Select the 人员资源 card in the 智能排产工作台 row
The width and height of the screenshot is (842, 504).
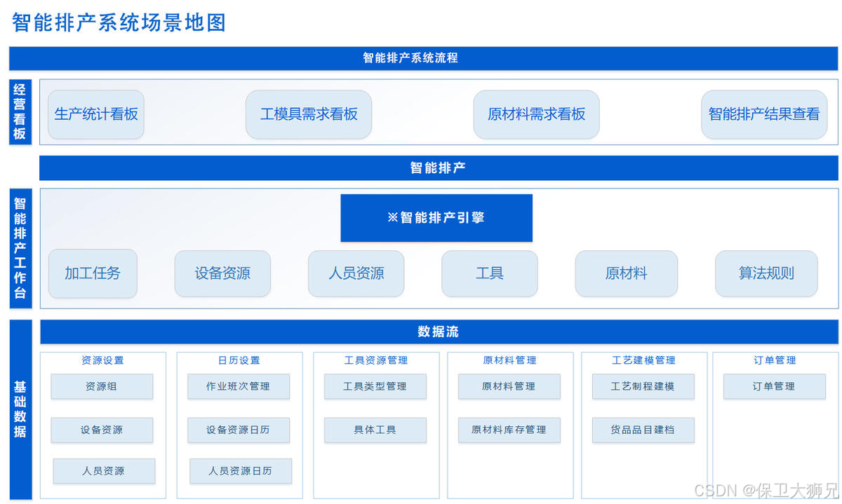(x=356, y=273)
